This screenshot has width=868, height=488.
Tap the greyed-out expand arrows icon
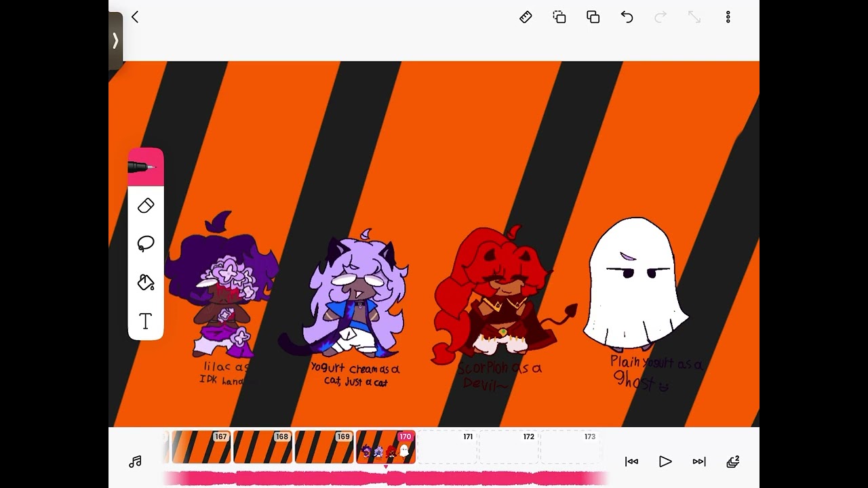(x=694, y=17)
